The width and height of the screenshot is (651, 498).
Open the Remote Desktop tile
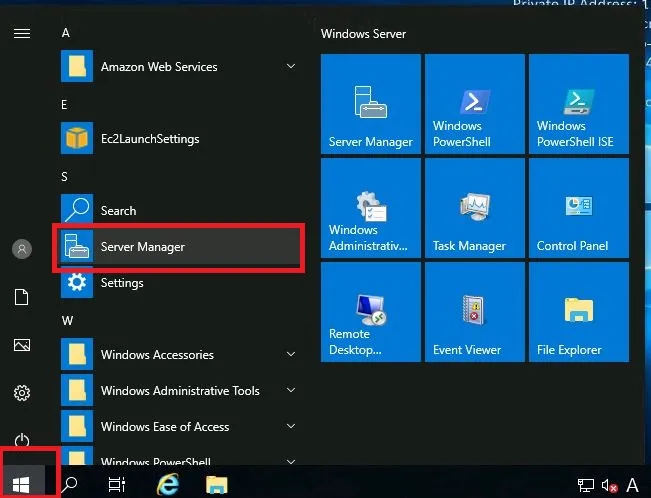pos(370,312)
